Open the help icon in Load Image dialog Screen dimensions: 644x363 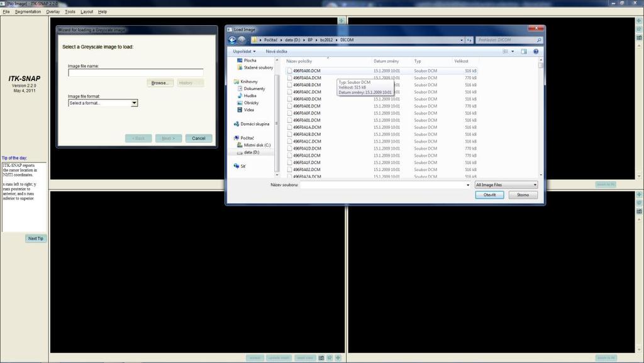tap(536, 52)
